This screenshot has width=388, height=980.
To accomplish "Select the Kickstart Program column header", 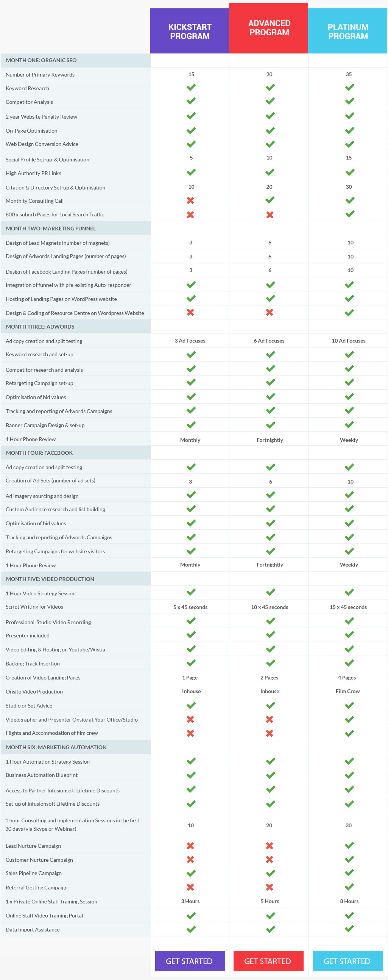I will 190,31.
